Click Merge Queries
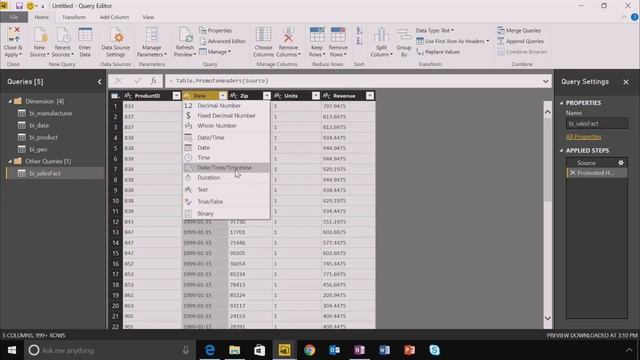This screenshot has height=360, width=640. pyautogui.click(x=519, y=31)
